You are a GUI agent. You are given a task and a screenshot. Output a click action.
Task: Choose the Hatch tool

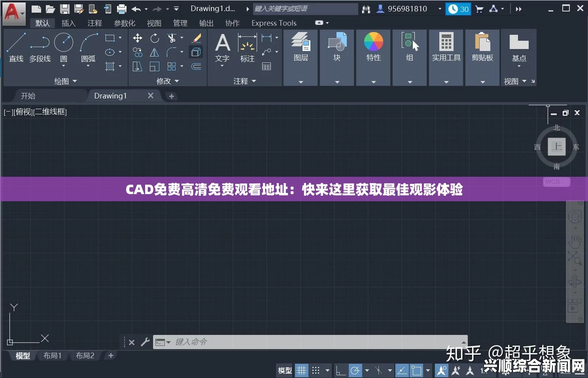coord(110,66)
